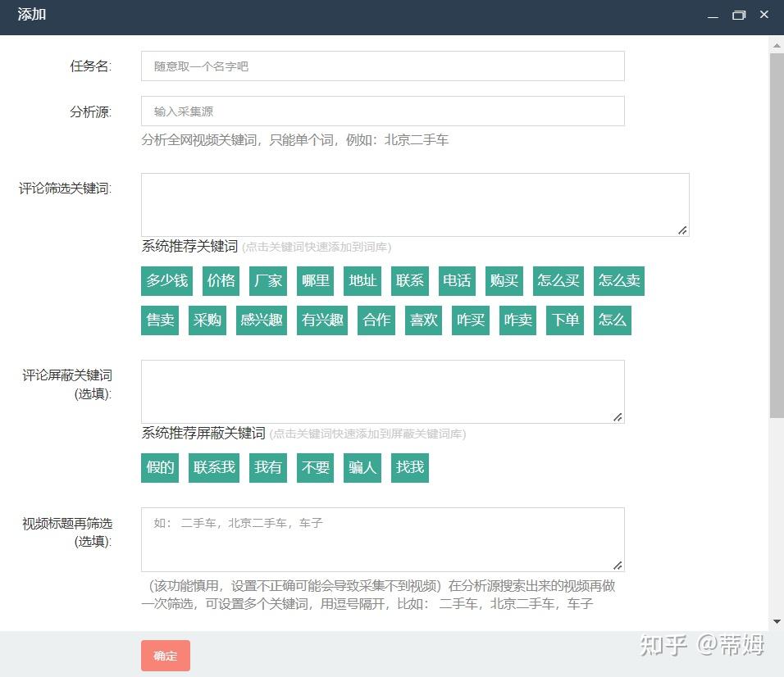Click the 电话 keyword tag
Viewport: 784px width, 677px height.
tap(457, 281)
